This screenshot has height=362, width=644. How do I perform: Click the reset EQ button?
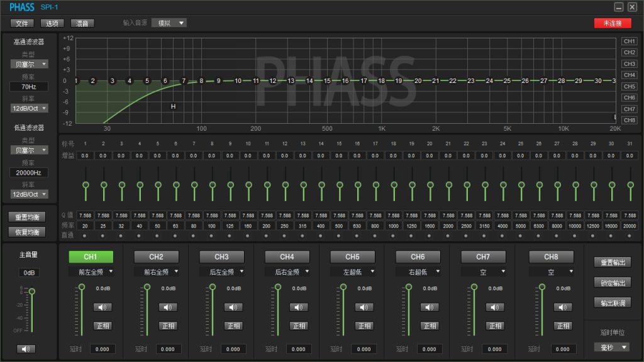pos(27,217)
